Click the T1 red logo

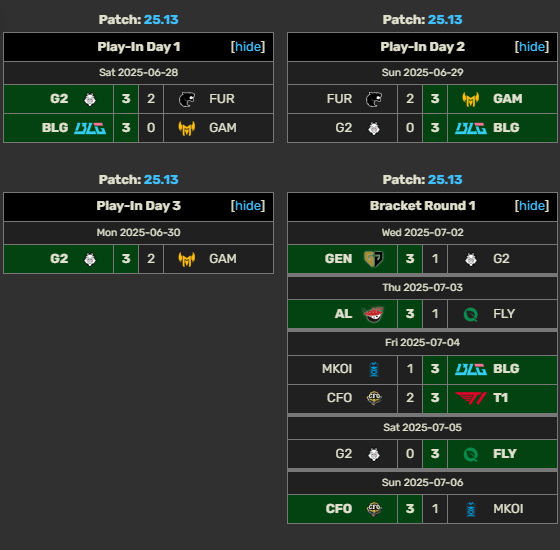point(471,398)
